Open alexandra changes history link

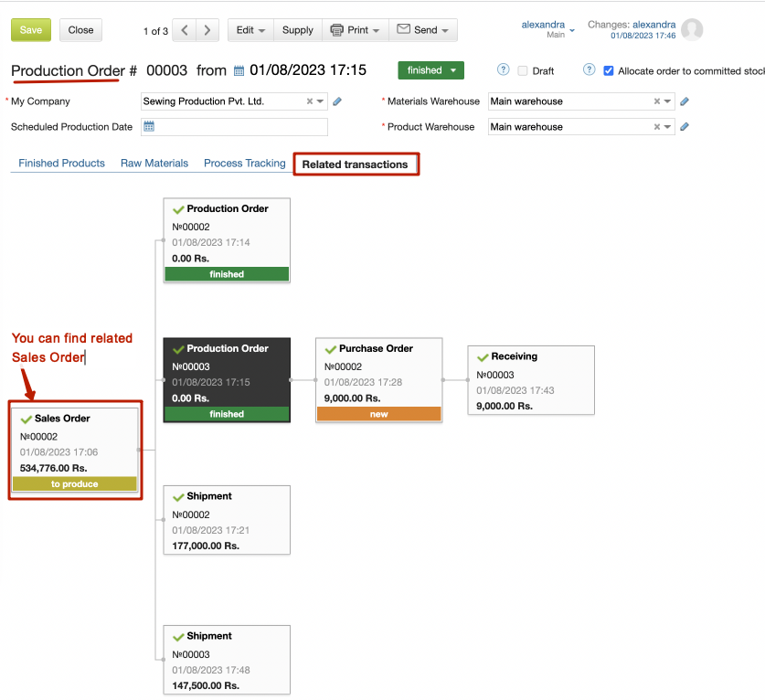653,25
